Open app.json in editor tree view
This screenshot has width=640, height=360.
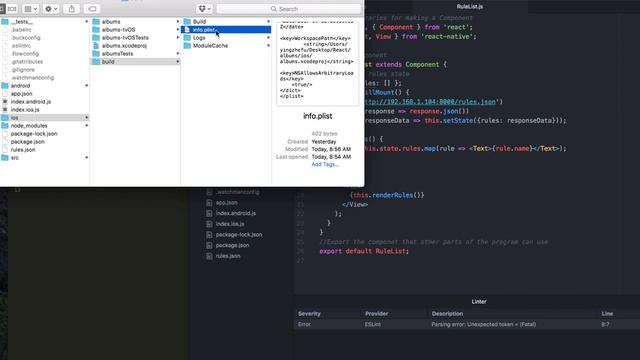[227, 203]
